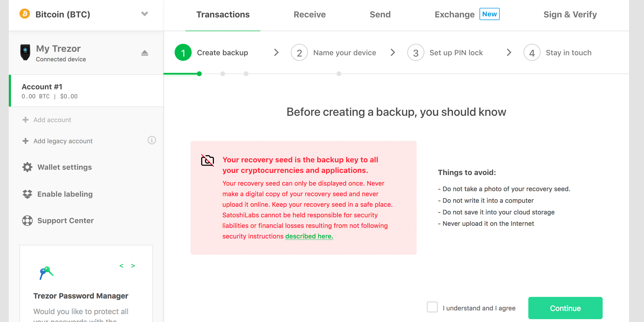Viewport: 644px width, 322px height.
Task: Switch to the Receive tab
Action: point(310,14)
